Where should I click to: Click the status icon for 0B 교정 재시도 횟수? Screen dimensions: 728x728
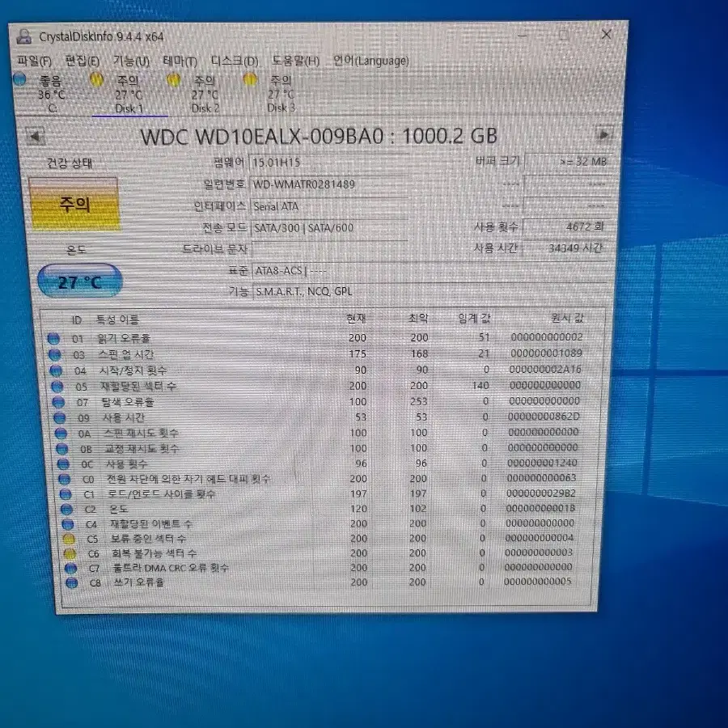(x=61, y=449)
